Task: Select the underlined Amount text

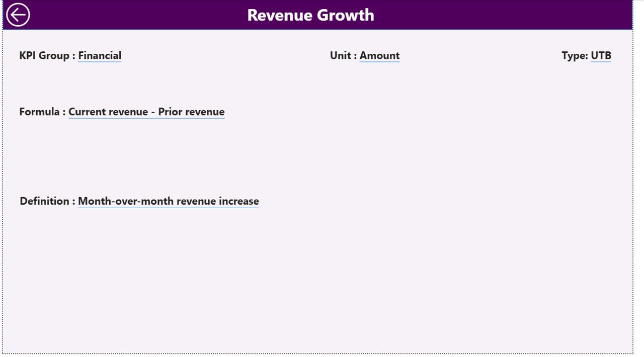Action: 379,55
